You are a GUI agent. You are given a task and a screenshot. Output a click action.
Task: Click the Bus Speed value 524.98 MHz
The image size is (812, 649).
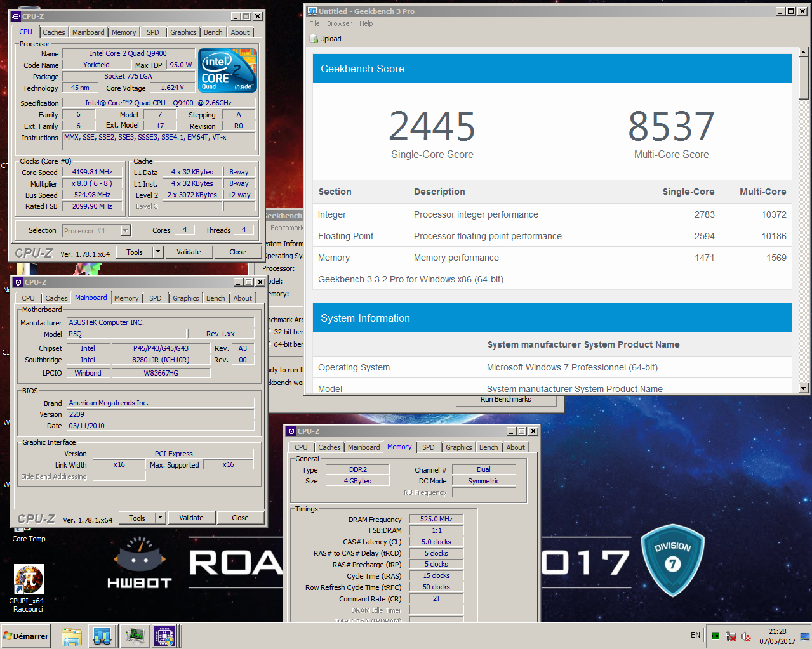92,195
